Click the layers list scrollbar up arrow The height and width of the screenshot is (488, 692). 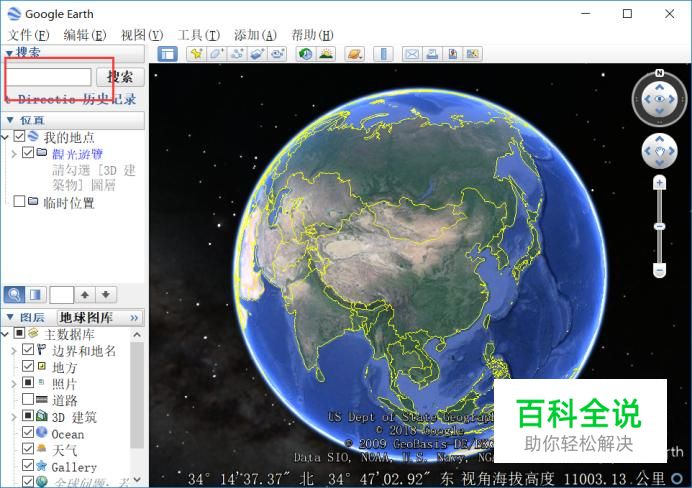click(x=137, y=335)
